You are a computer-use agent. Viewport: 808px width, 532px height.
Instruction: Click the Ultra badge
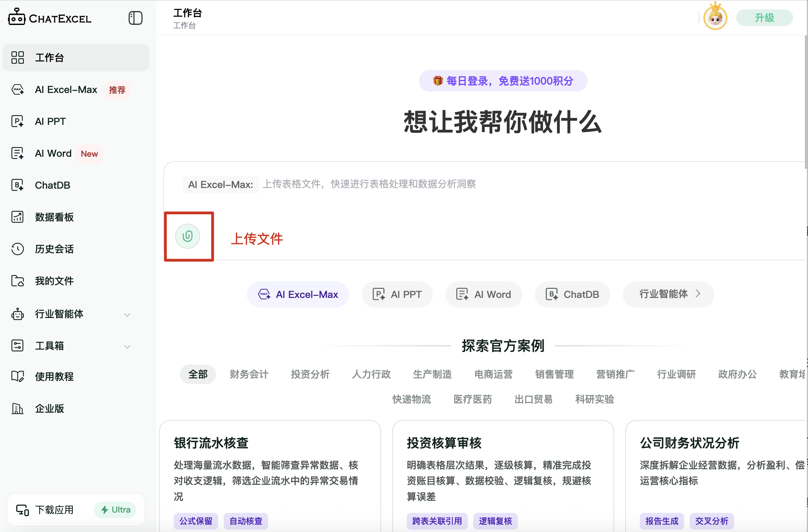tap(115, 510)
